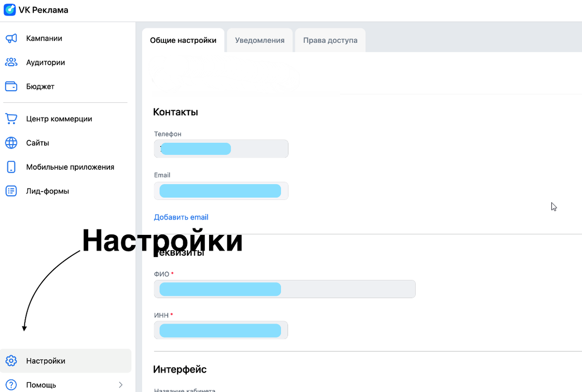The width and height of the screenshot is (582, 392).
Task: Click the Бюджет wallet icon
Action: [11, 86]
